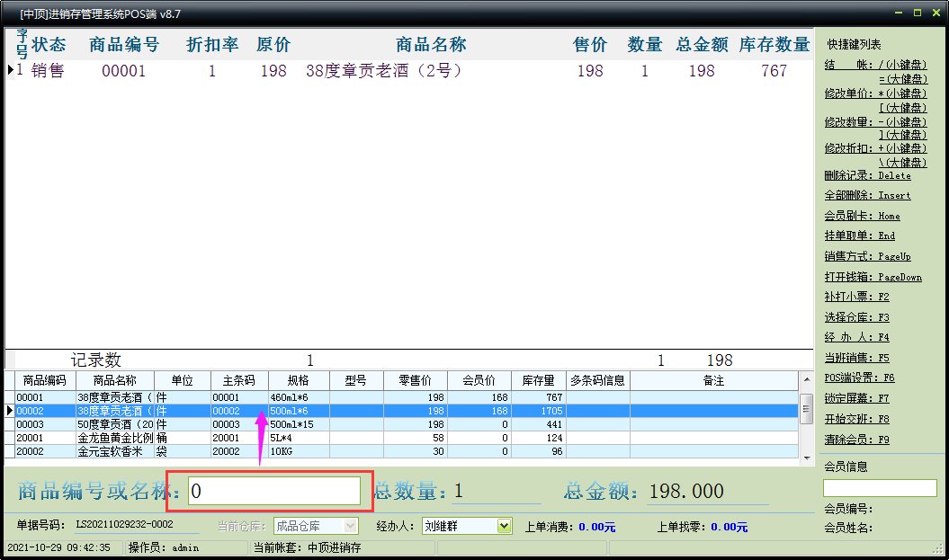
Task: Click the 商品编码 column header
Action: click(x=45, y=380)
